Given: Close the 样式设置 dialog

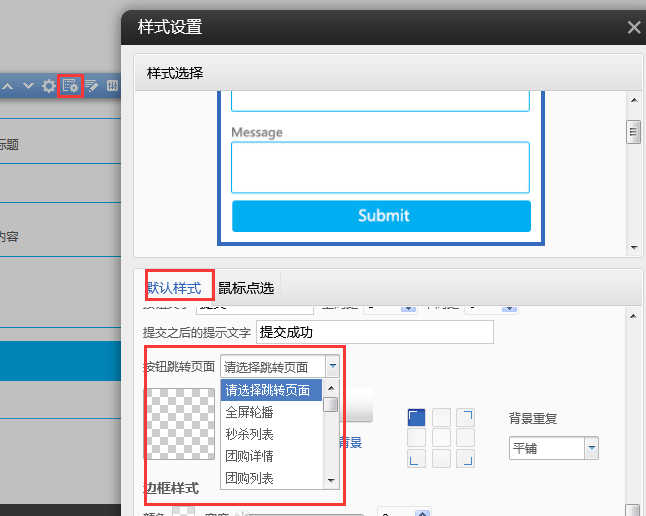Looking at the screenshot, I should [x=634, y=28].
